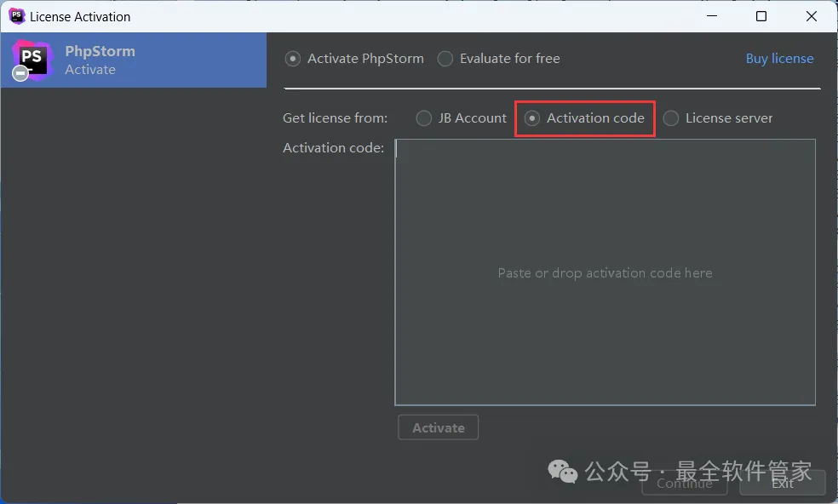Click the 'Activation code:' field label
Image resolution: width=838 pixels, height=504 pixels.
coord(334,147)
